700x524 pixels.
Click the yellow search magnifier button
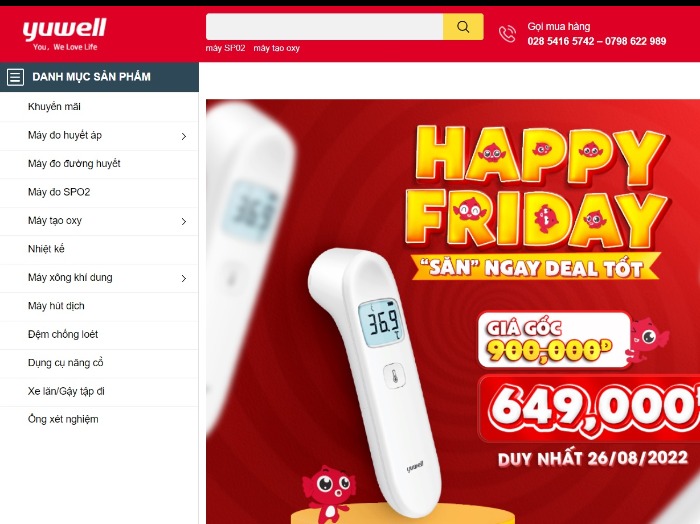click(x=463, y=27)
